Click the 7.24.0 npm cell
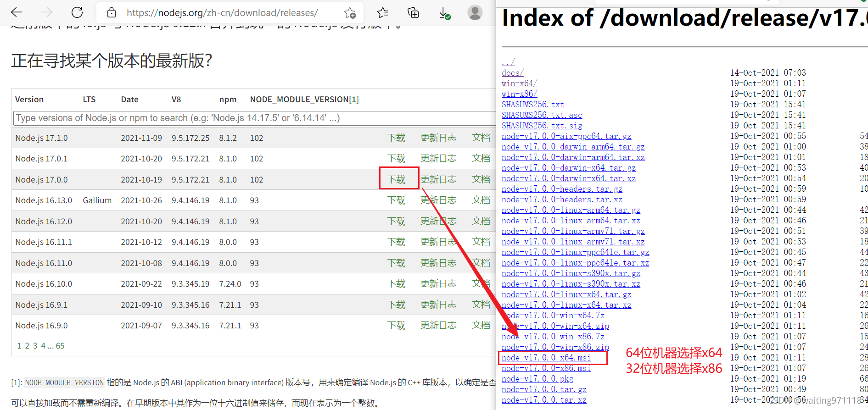The image size is (868, 410). [x=230, y=283]
